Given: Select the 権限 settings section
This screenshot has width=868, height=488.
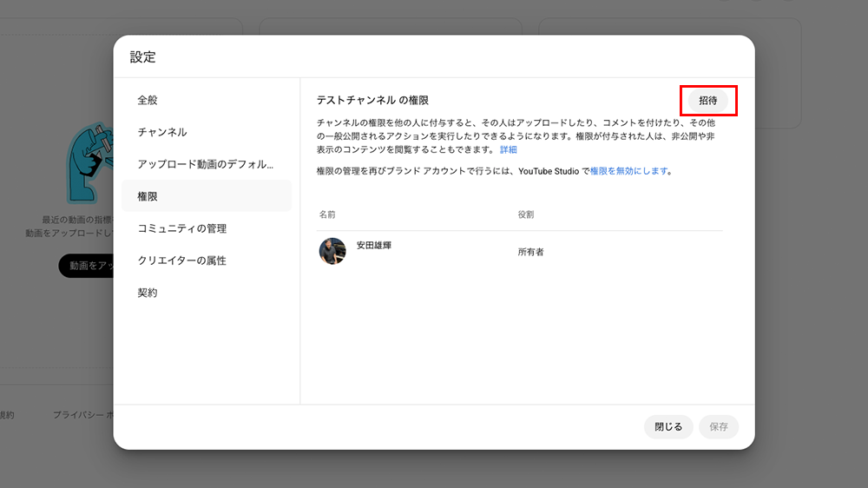Looking at the screenshot, I should (206, 196).
